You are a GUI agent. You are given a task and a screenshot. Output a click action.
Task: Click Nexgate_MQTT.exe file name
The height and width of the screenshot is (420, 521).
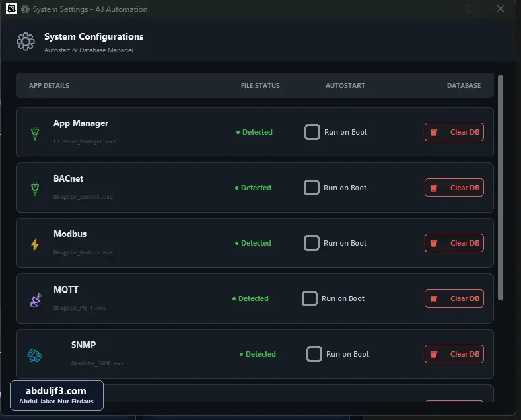(x=80, y=308)
